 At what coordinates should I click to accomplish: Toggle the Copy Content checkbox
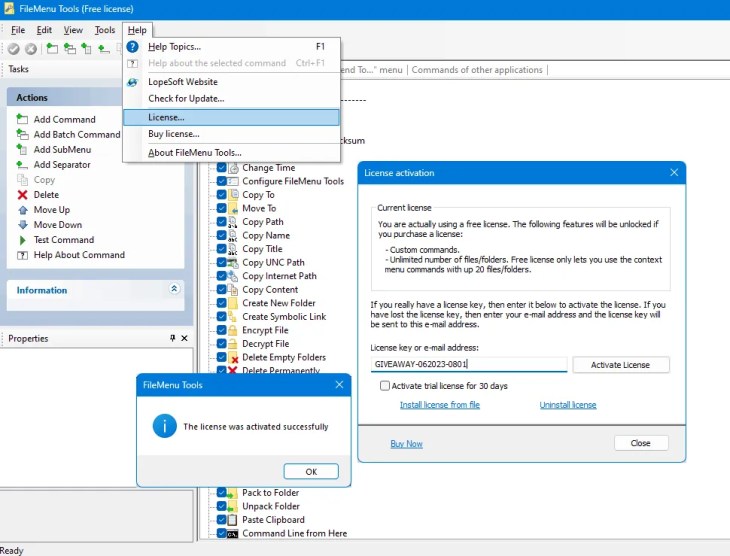222,289
